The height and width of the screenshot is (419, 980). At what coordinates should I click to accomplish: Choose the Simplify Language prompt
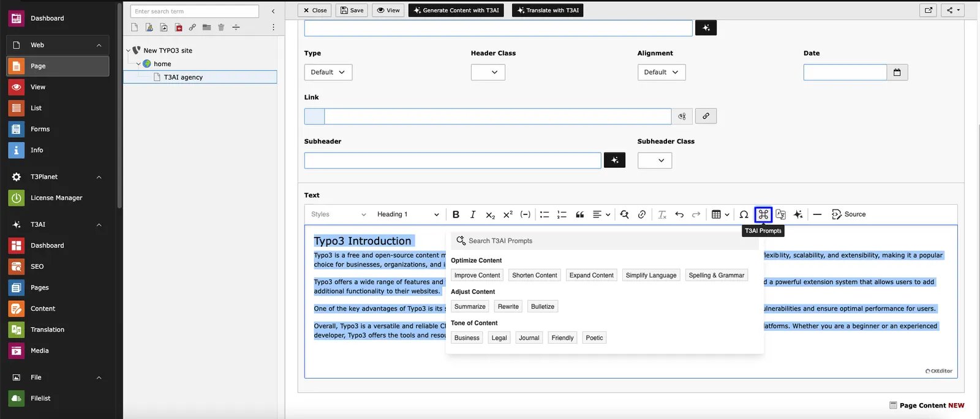pyautogui.click(x=651, y=275)
